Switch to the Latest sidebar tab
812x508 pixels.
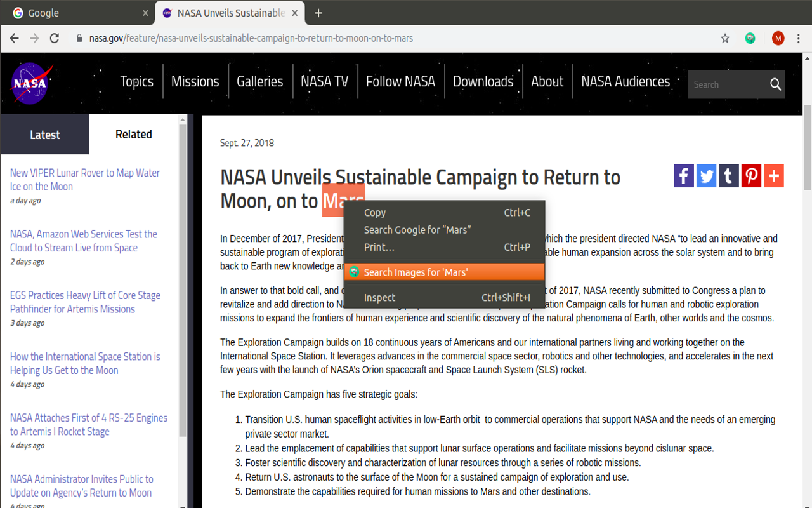point(45,135)
